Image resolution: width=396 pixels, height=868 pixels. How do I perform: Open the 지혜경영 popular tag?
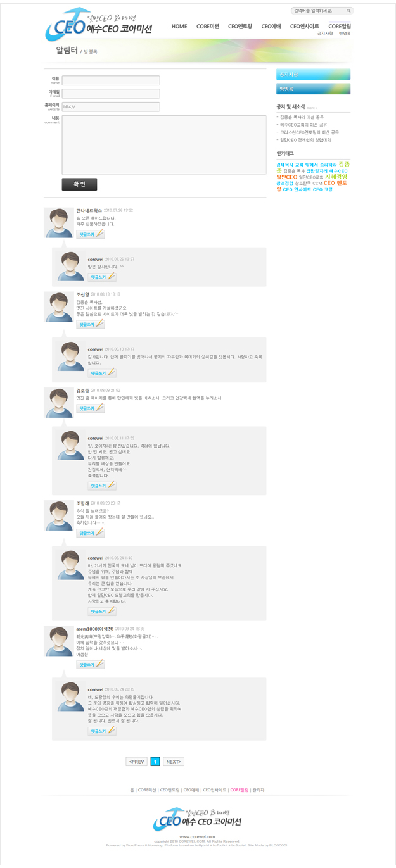pyautogui.click(x=336, y=177)
